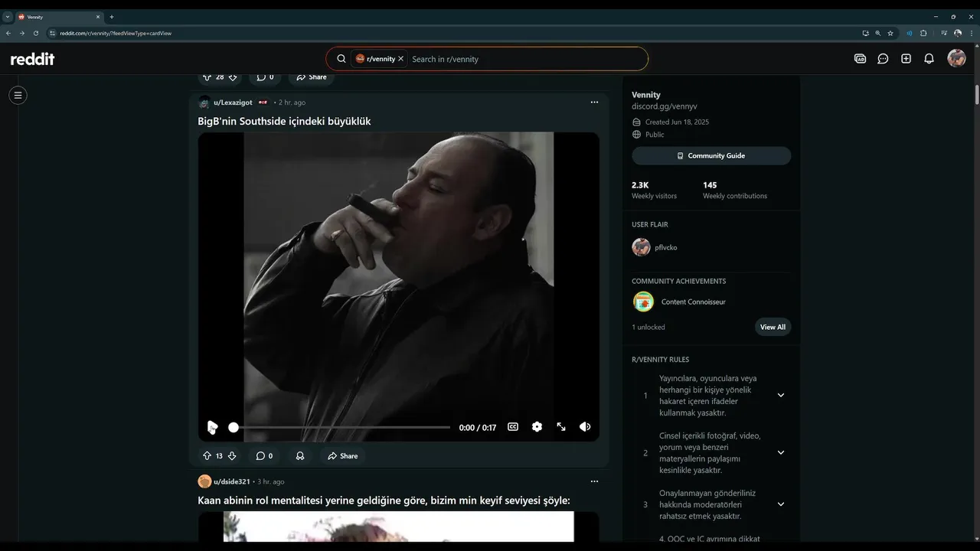Open the user avatar menu
This screenshot has height=551, width=980.
tap(956, 58)
